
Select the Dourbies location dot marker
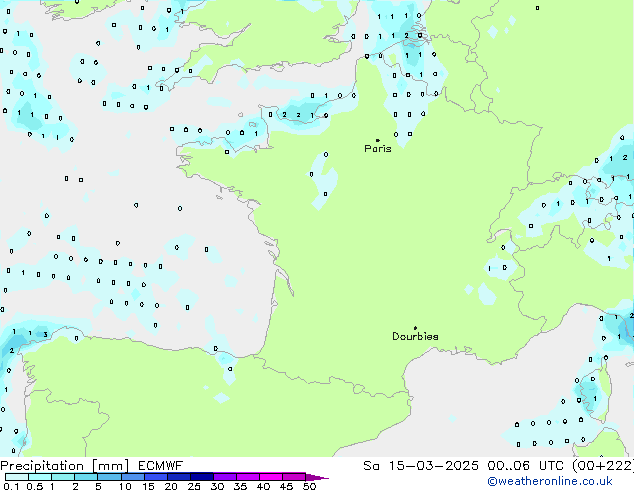tap(415, 328)
